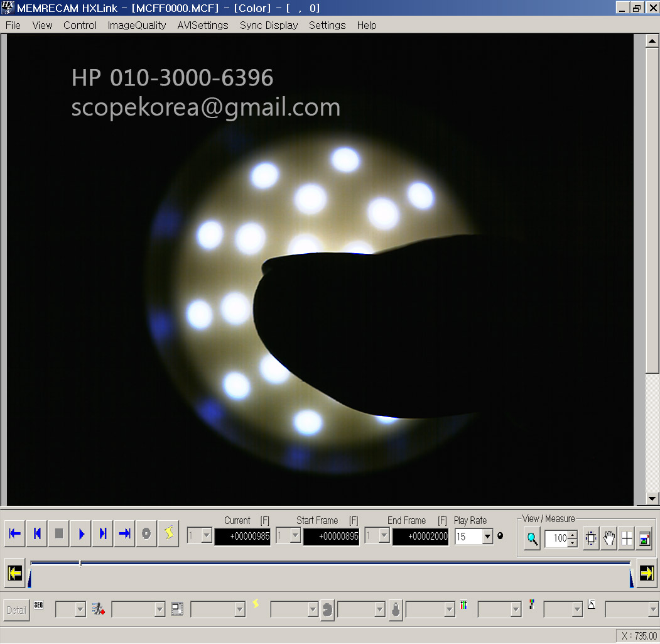The height and width of the screenshot is (644, 660).
Task: Click the fit-to-window icon
Action: click(590, 538)
